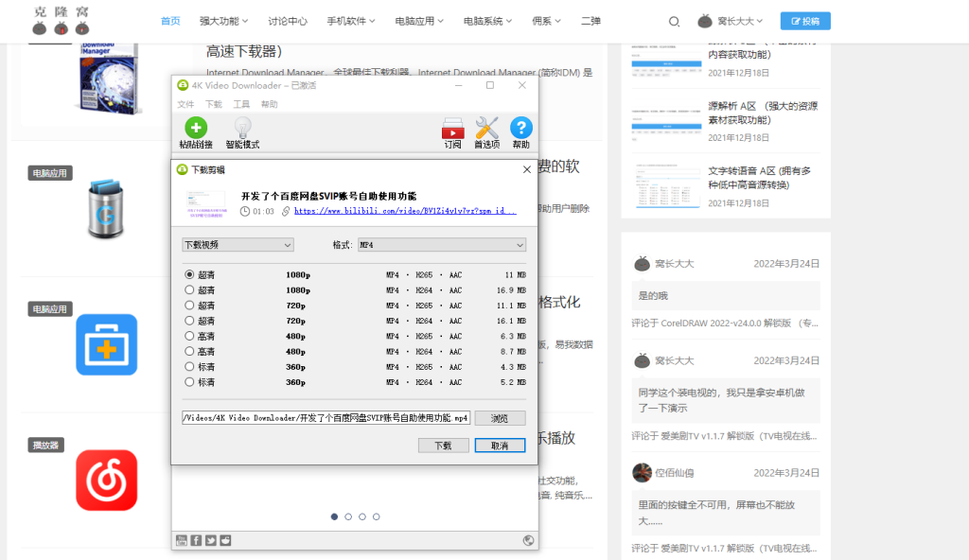Image resolution: width=969 pixels, height=560 pixels.
Task: Click the 下载 button in dialog
Action: tap(443, 445)
